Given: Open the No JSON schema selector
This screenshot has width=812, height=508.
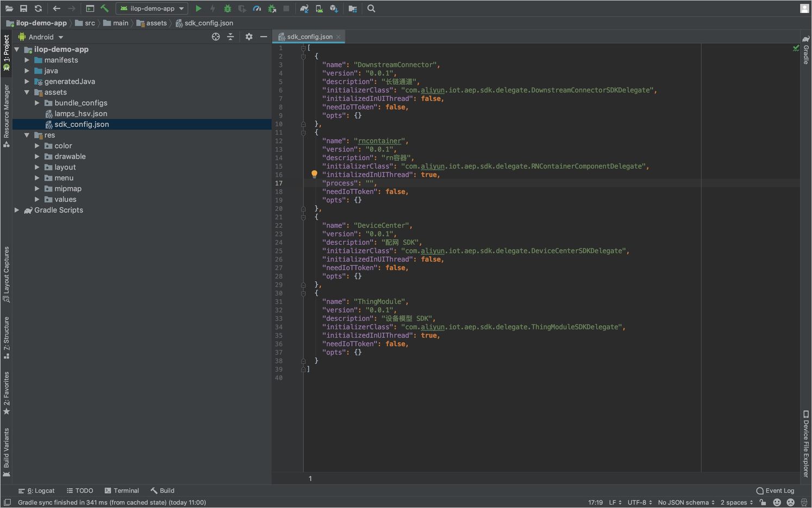Looking at the screenshot, I should point(686,503).
